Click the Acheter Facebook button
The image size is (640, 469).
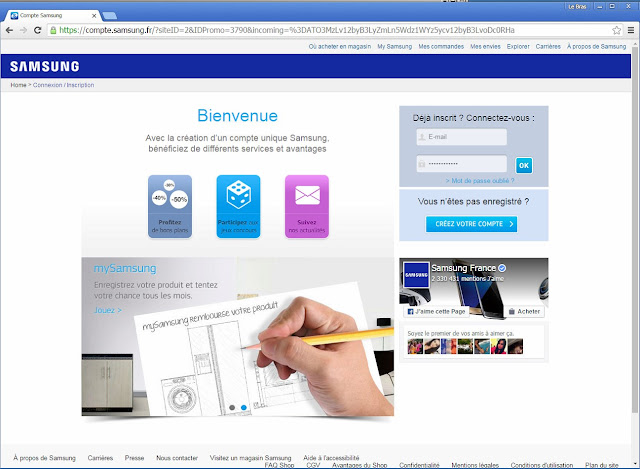pyautogui.click(x=524, y=311)
